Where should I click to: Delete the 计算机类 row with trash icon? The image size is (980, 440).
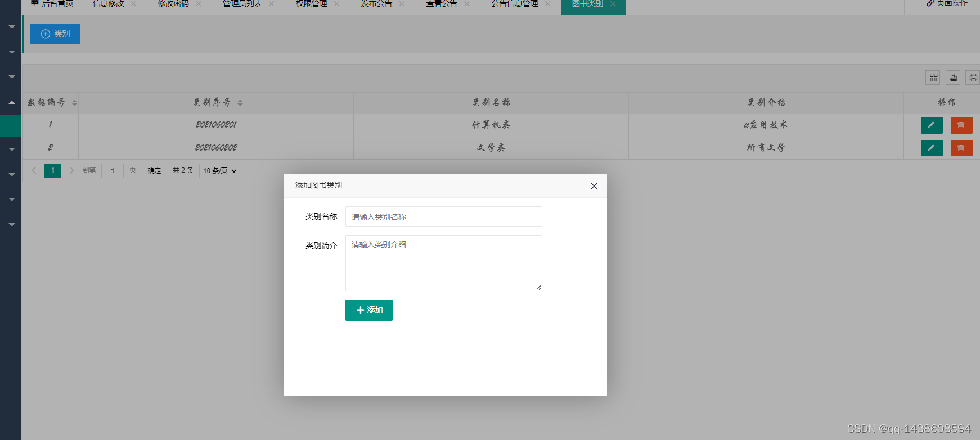click(961, 125)
